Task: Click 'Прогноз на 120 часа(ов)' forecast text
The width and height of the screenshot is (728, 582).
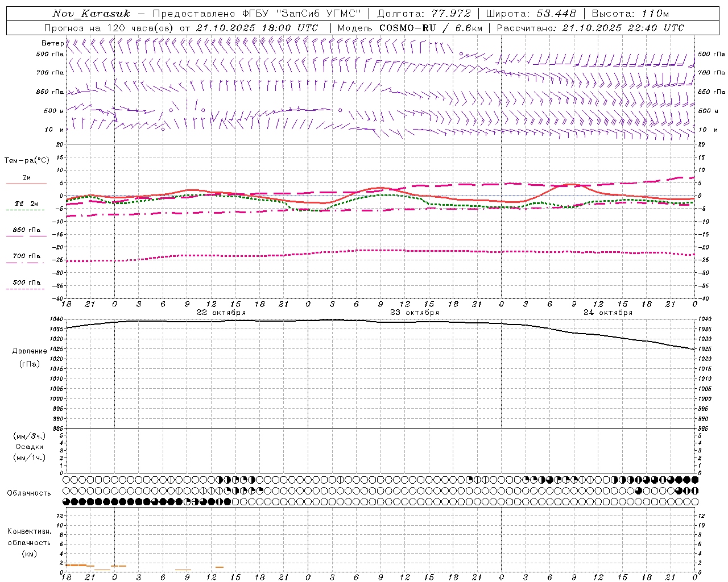Action: coord(109,28)
